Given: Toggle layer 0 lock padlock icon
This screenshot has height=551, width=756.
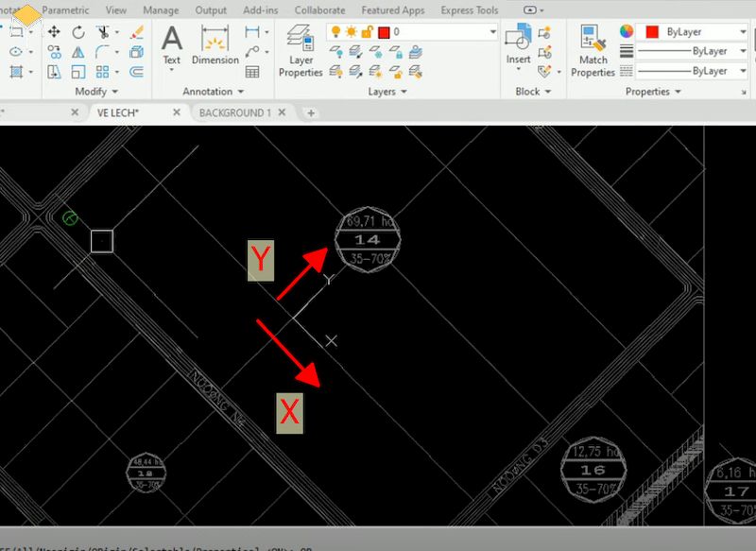Looking at the screenshot, I should pyautogui.click(x=368, y=32).
